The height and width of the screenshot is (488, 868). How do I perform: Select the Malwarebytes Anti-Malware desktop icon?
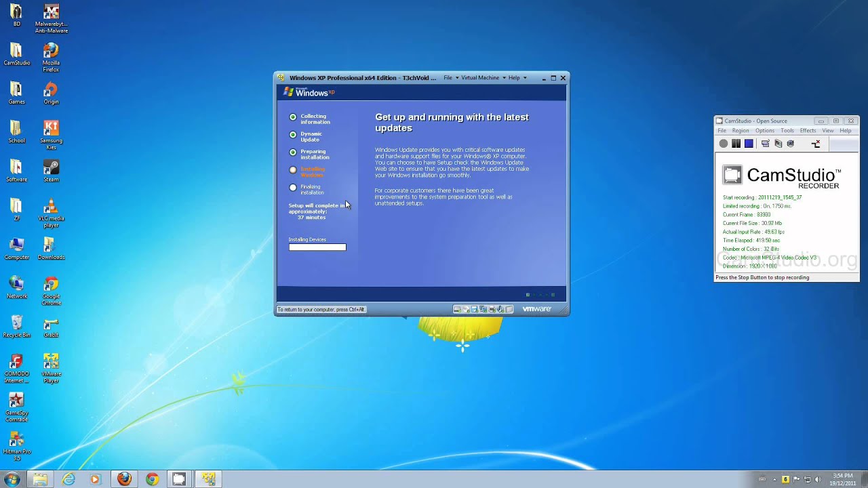51,18
